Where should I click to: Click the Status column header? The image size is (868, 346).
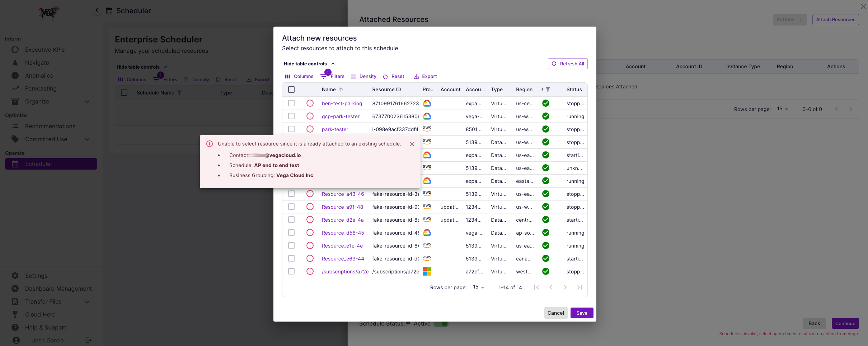pos(574,89)
